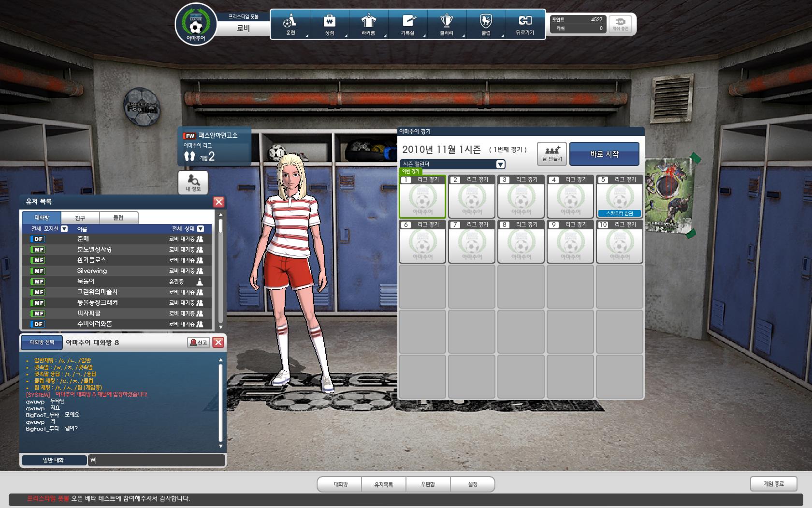Switch to the 친구 tab
812x508 pixels.
click(80, 218)
